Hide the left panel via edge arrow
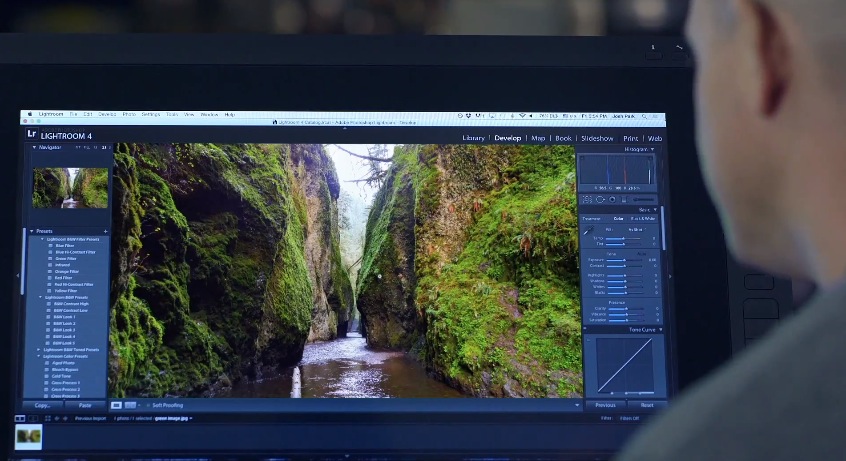 pyautogui.click(x=18, y=275)
